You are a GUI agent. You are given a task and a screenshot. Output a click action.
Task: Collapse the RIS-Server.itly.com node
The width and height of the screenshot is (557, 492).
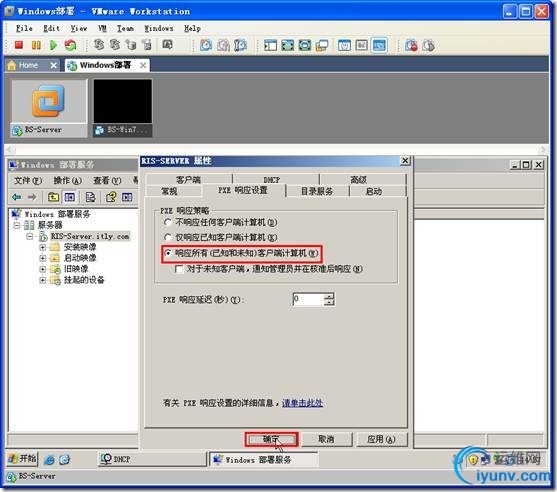30,236
